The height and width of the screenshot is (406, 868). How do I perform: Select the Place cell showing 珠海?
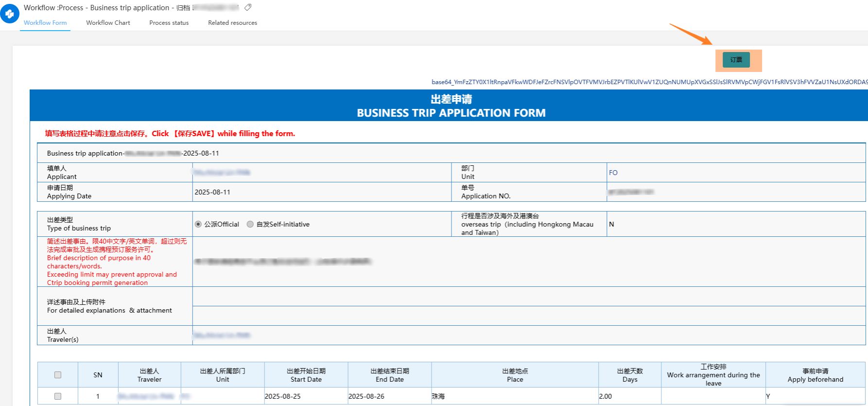pyautogui.click(x=438, y=396)
